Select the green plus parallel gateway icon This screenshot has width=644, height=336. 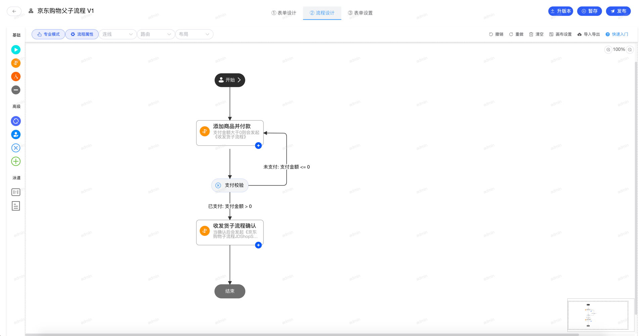click(x=16, y=161)
